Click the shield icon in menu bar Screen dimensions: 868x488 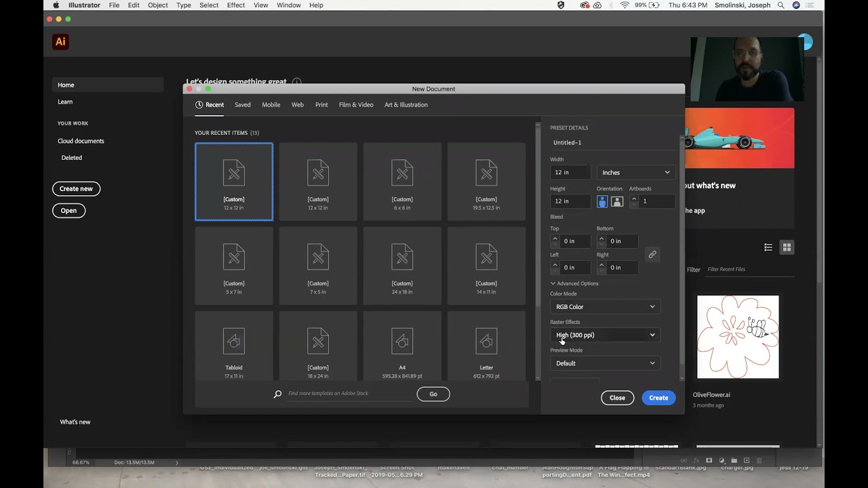[x=561, y=5]
